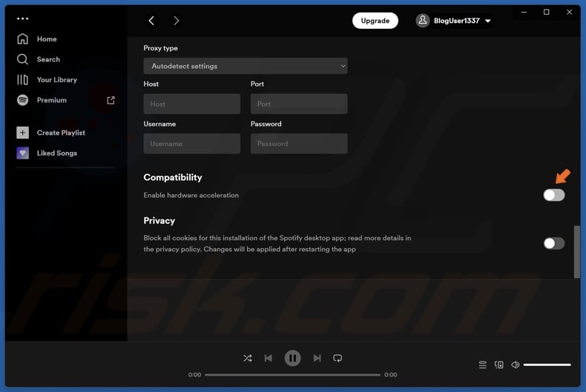The image size is (586, 392).
Task: Minimize the Spotify window
Action: [524, 13]
